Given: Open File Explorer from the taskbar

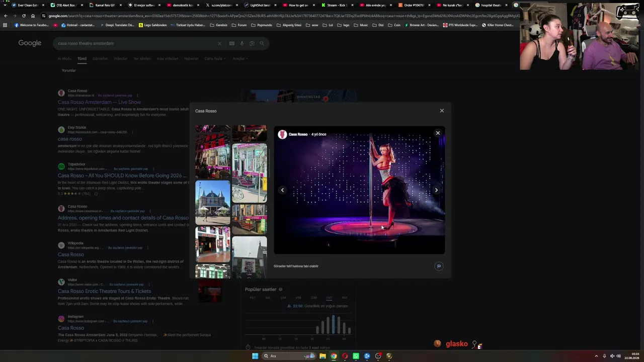Looking at the screenshot, I should (323, 356).
